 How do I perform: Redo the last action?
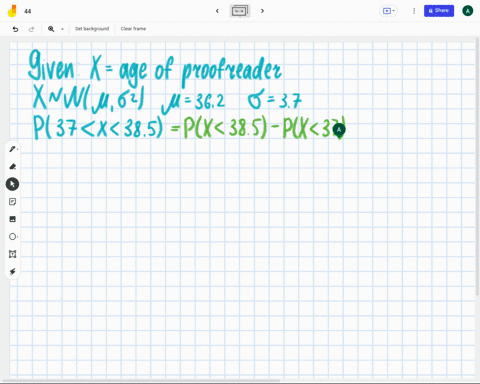point(31,29)
